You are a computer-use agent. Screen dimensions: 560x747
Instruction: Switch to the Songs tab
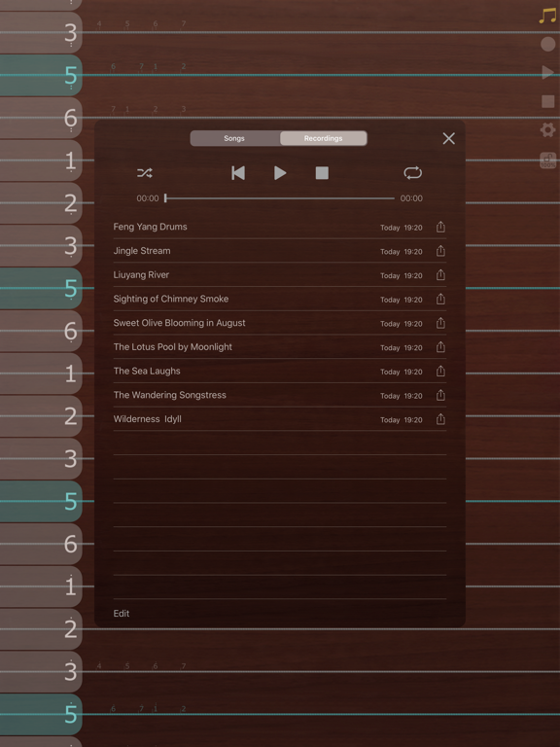tap(234, 138)
